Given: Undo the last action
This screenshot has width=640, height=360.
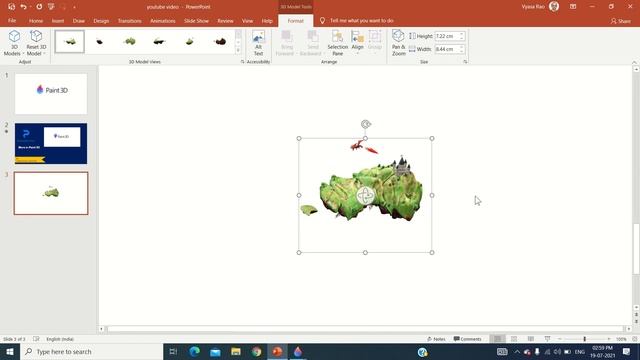Looking at the screenshot, I should (23, 7).
